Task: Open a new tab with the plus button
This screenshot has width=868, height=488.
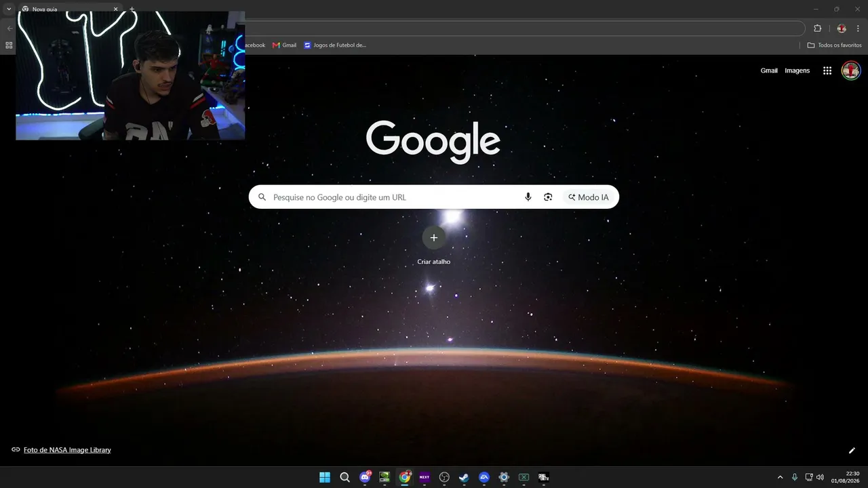Action: tap(132, 9)
